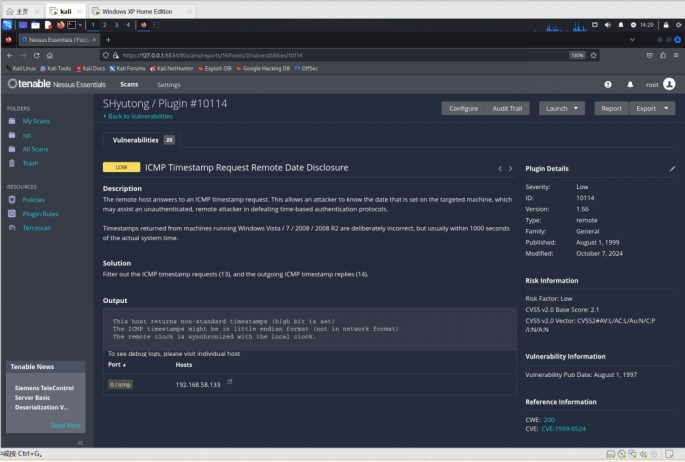
Task: Click the Report button
Action: tap(611, 108)
